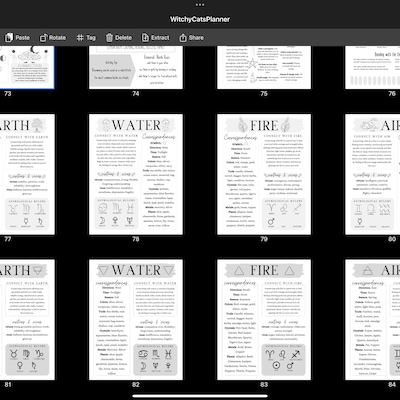This screenshot has width=400, height=400.
Task: Click the Paste clipboard icon
Action: [9, 37]
